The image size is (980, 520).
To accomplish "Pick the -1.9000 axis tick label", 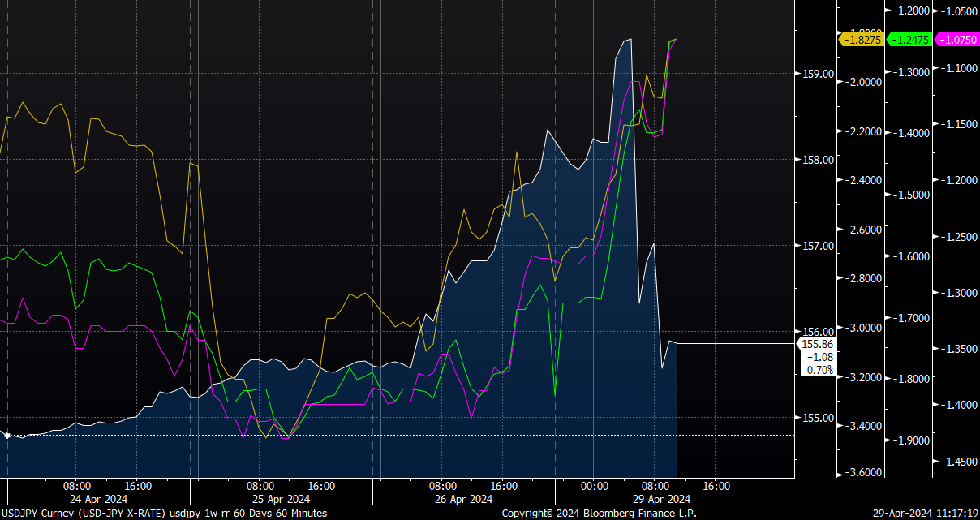I will (x=910, y=440).
